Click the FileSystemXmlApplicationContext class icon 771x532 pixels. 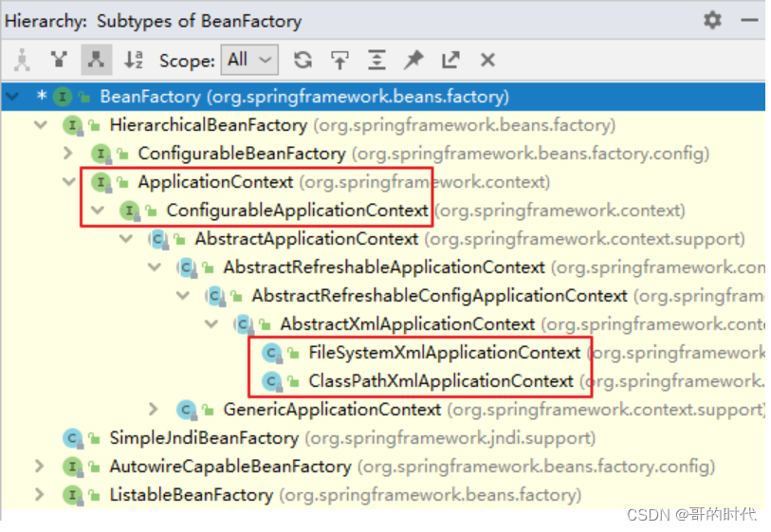(272, 353)
